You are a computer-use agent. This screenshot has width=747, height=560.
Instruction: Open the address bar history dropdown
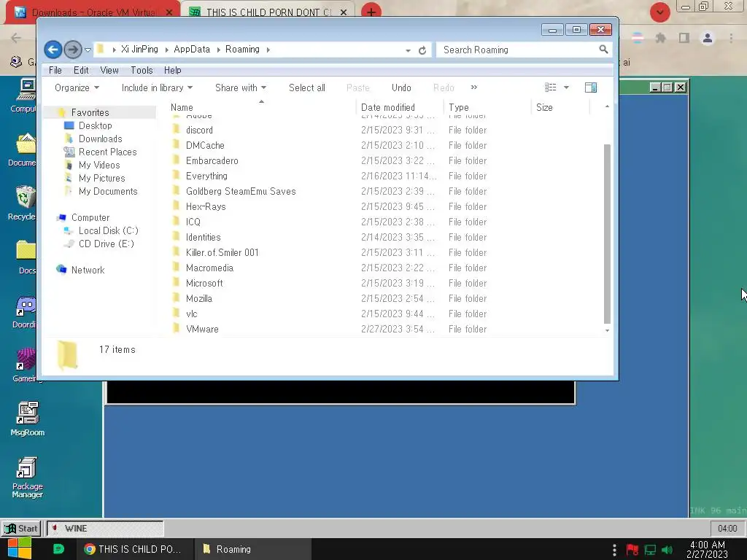(x=408, y=50)
